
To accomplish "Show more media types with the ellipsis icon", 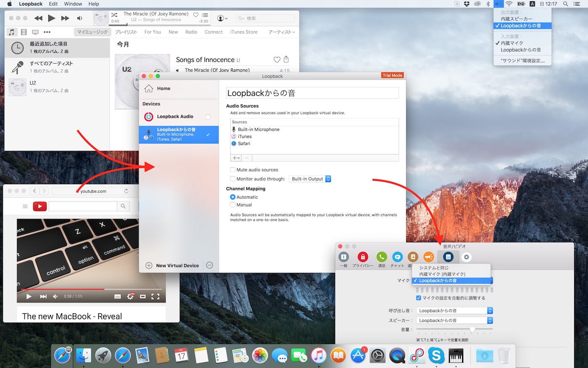I will click(x=47, y=32).
